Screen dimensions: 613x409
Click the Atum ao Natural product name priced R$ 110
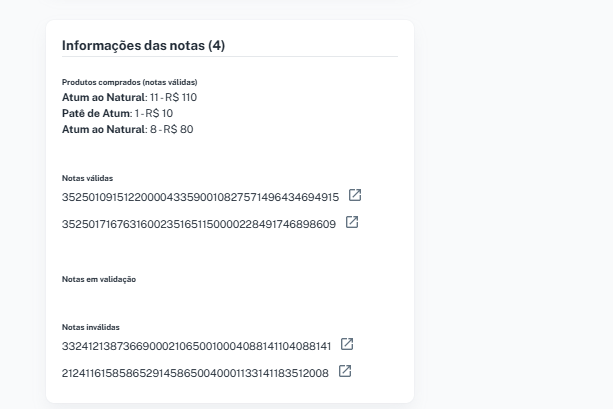(x=103, y=97)
